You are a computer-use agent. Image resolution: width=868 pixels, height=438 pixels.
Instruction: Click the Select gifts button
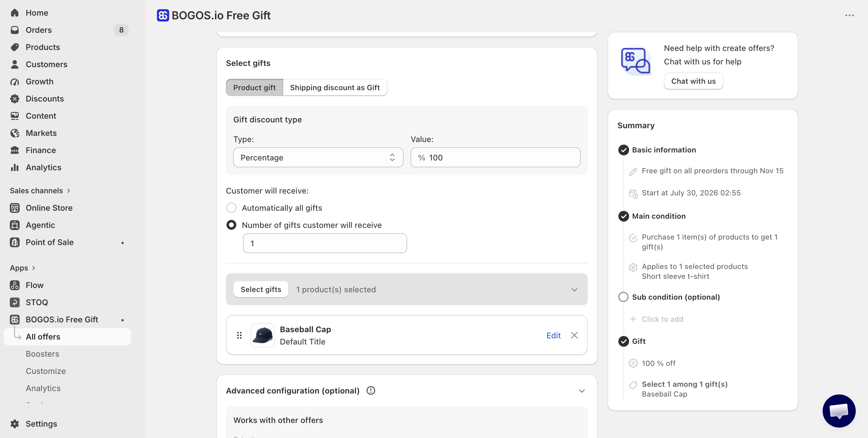pos(261,290)
